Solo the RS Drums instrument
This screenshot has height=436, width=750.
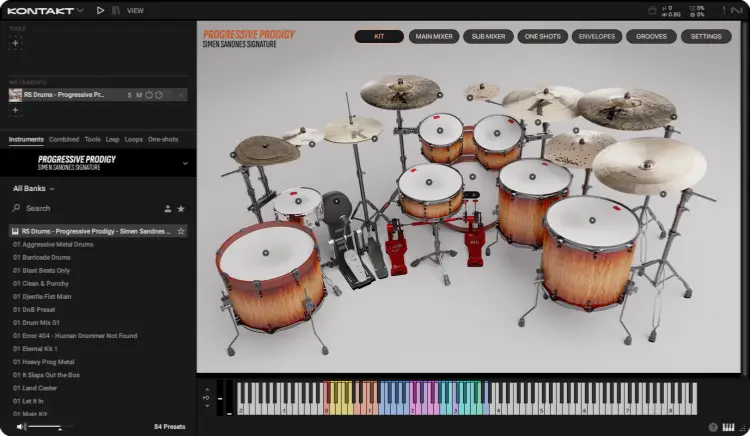(129, 95)
